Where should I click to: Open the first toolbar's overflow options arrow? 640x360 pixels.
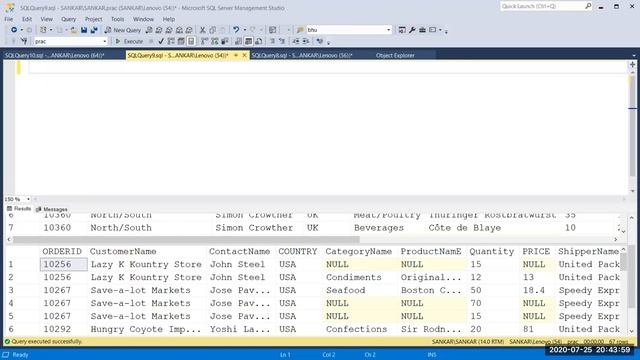pyautogui.click(x=446, y=31)
